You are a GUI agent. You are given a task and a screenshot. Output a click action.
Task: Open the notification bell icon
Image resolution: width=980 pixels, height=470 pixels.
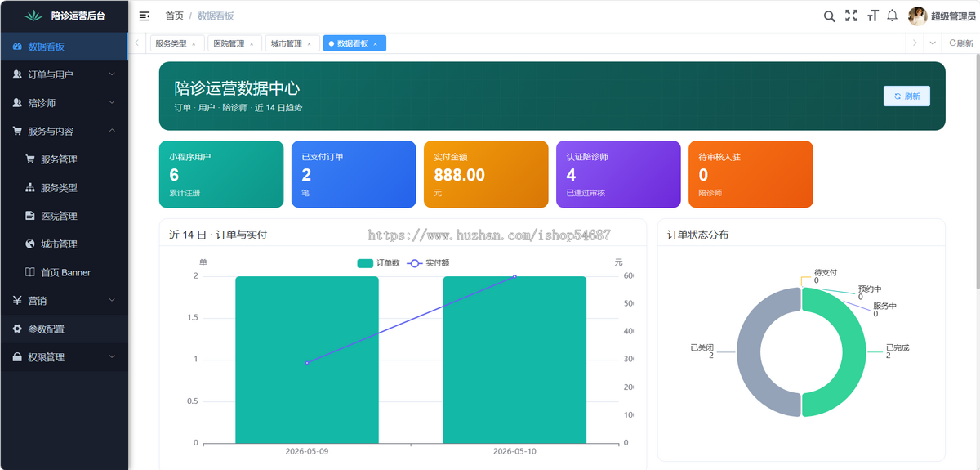[893, 16]
